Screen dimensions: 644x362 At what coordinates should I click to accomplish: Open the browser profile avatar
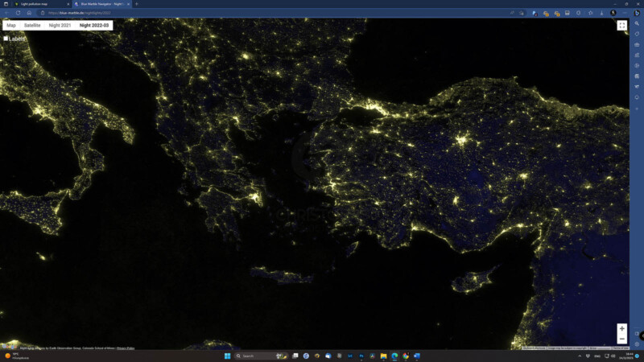tap(613, 13)
